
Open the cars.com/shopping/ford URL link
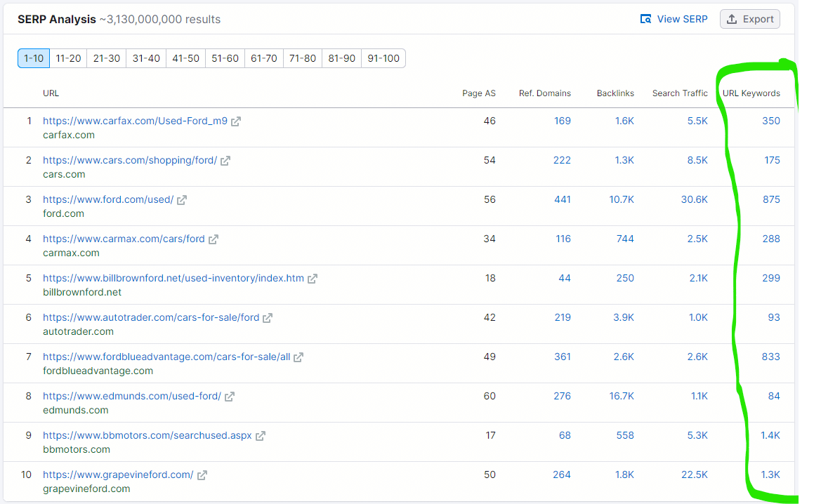(x=130, y=160)
